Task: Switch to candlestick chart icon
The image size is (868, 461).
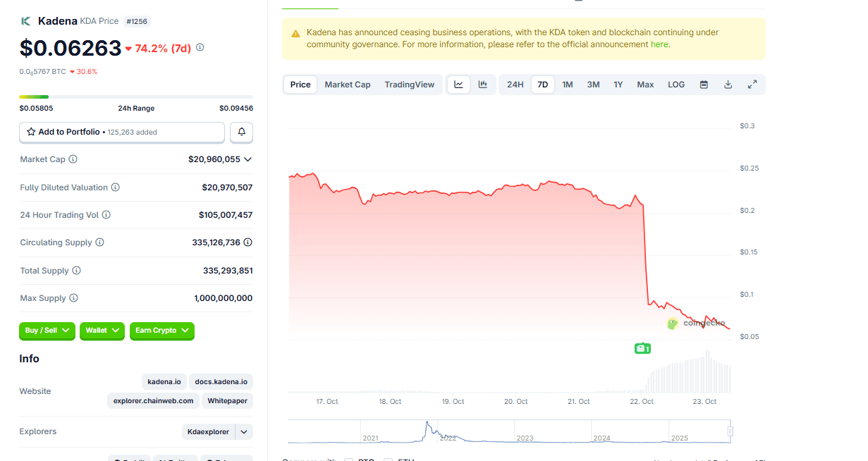Action: (483, 85)
